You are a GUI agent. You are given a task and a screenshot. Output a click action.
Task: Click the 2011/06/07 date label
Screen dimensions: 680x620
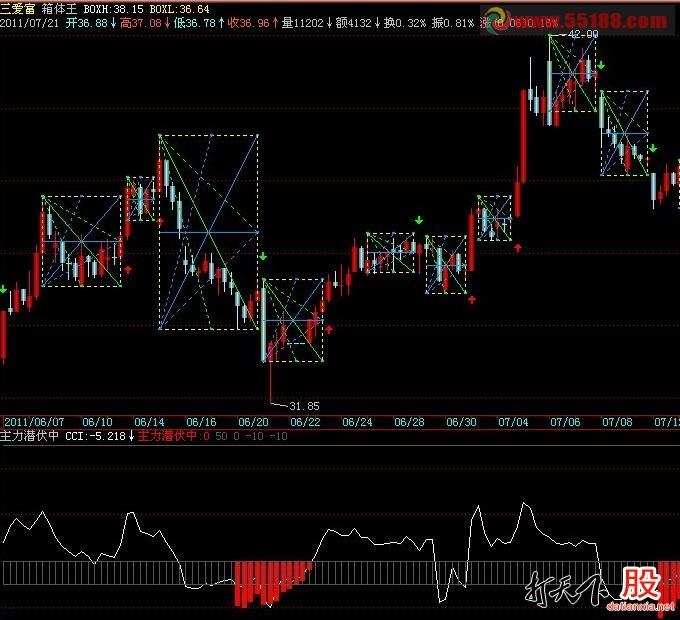[34, 422]
